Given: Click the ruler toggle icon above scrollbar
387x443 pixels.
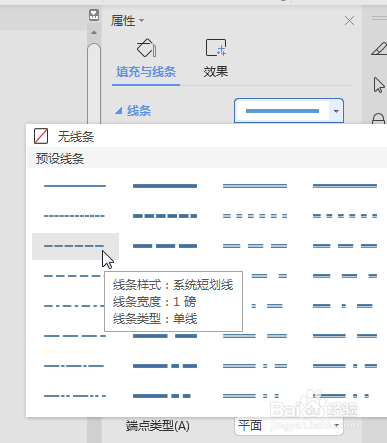Looking at the screenshot, I should coord(94,15).
